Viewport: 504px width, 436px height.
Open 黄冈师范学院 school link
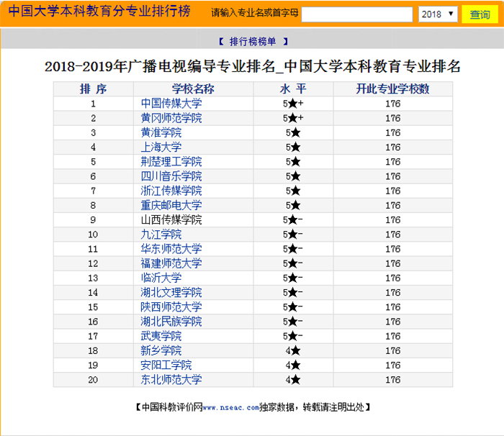tap(171, 118)
